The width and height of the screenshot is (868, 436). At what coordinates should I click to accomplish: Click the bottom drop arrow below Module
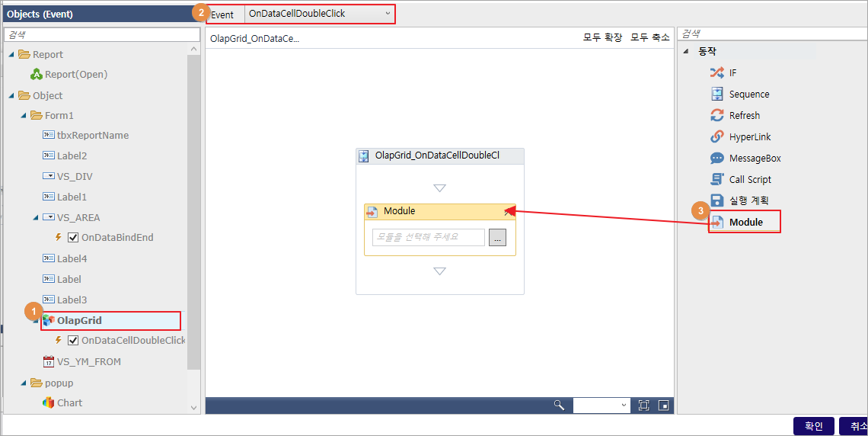tap(439, 271)
